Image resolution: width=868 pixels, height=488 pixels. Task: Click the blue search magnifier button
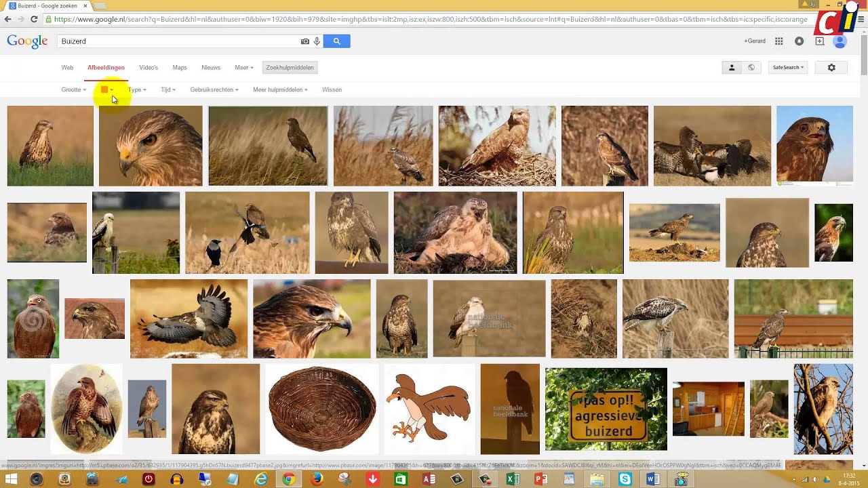click(x=336, y=41)
